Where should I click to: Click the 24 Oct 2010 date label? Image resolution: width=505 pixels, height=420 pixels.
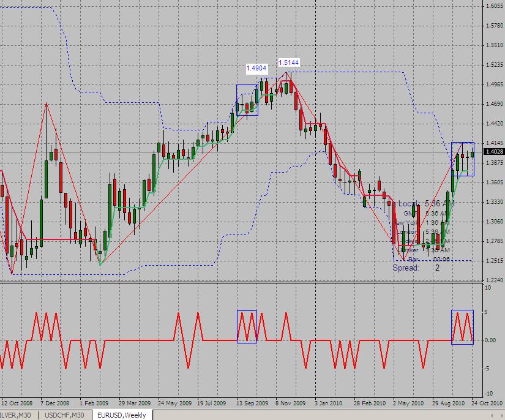tap(487, 403)
